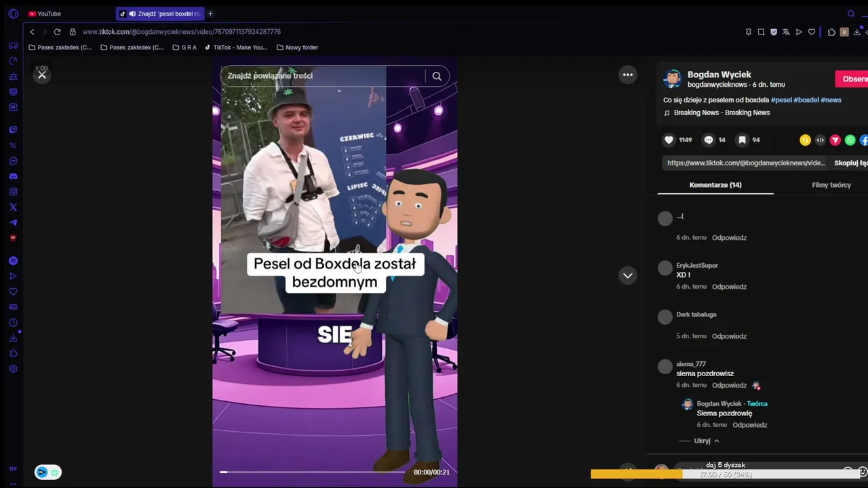Click Bogdan Wyciek's profile avatar
868x488 pixels.
click(672, 79)
